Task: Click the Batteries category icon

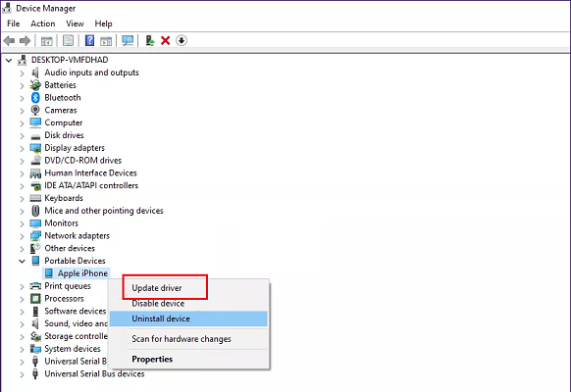Action: 35,85
